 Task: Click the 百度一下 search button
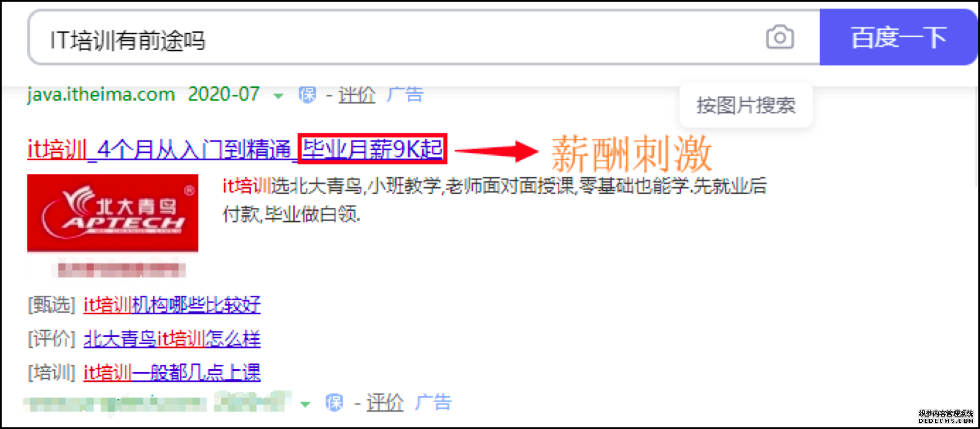click(x=899, y=37)
